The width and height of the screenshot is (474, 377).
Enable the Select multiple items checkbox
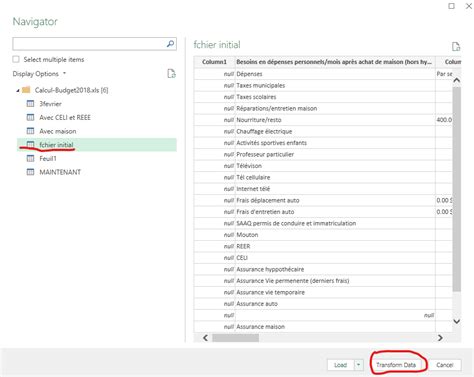coord(16,59)
